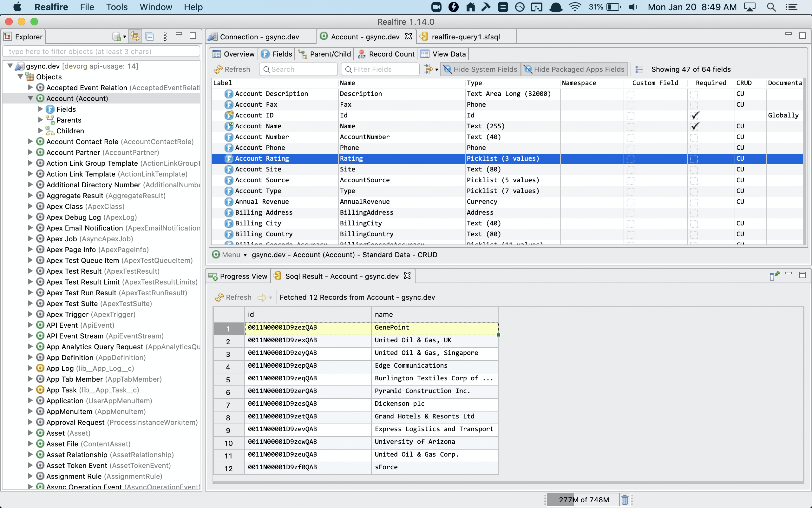Click the App Log custom object icon
Image resolution: width=812 pixels, height=508 pixels.
(x=40, y=368)
